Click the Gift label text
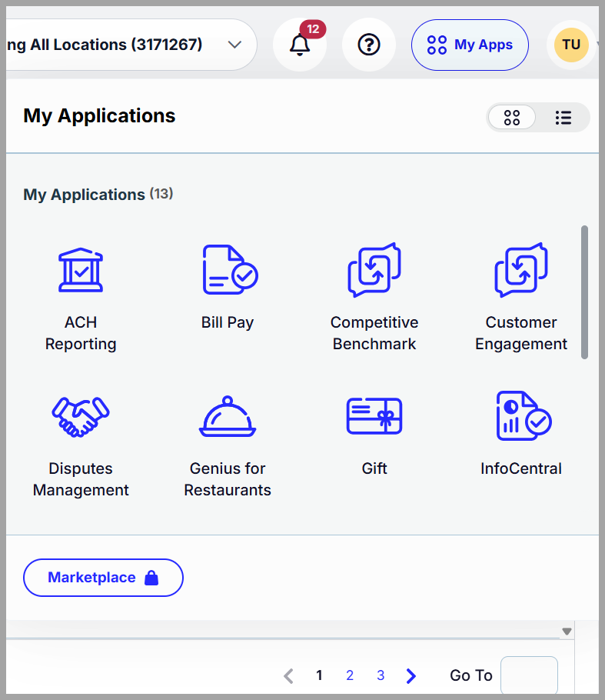The height and width of the screenshot is (700, 605). click(374, 468)
